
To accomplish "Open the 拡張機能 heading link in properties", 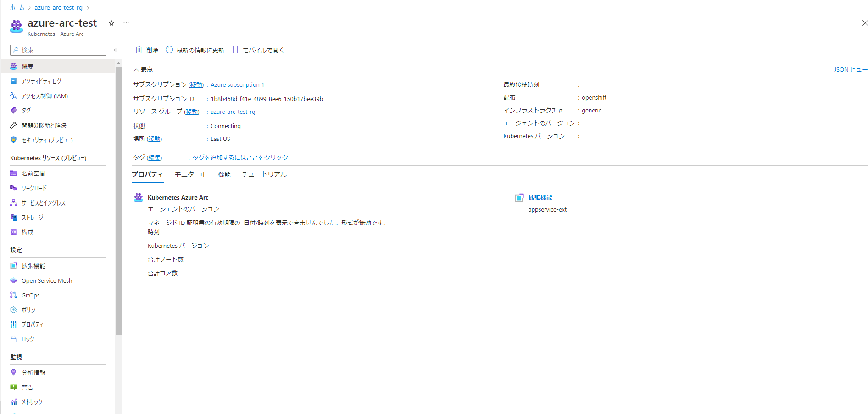I will pyautogui.click(x=540, y=198).
